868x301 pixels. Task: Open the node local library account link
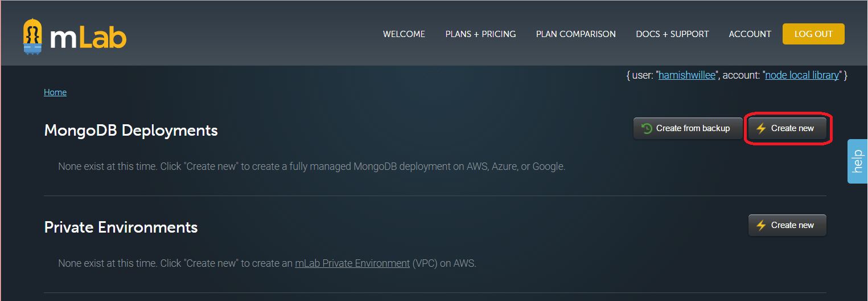click(802, 75)
